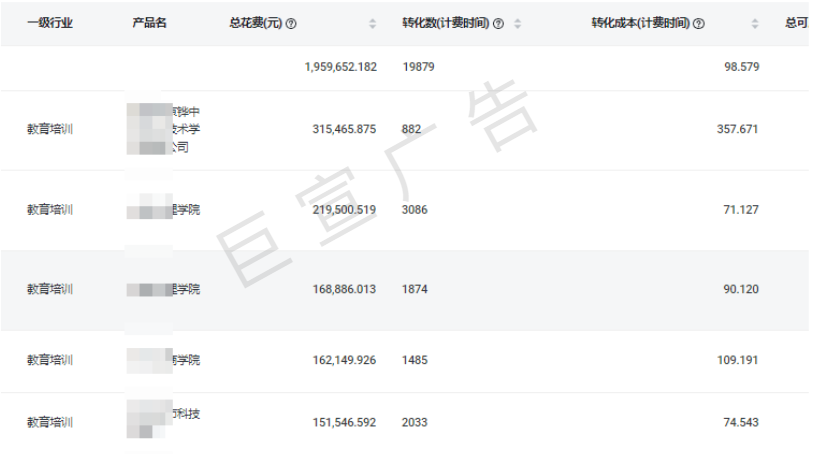Select conversion cost cell 90.120
Screen dimensions: 813x454
click(741, 289)
